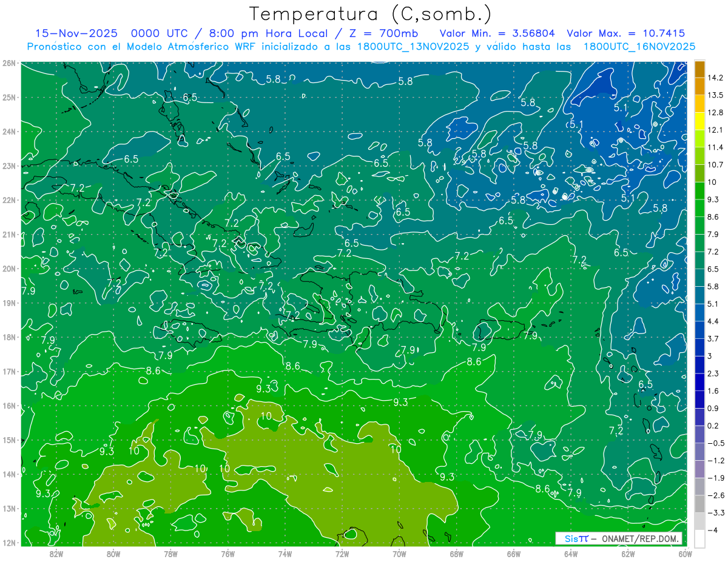728x562 pixels.
Task: Click the -3.3 label on the color bar legend
Action: [715, 512]
